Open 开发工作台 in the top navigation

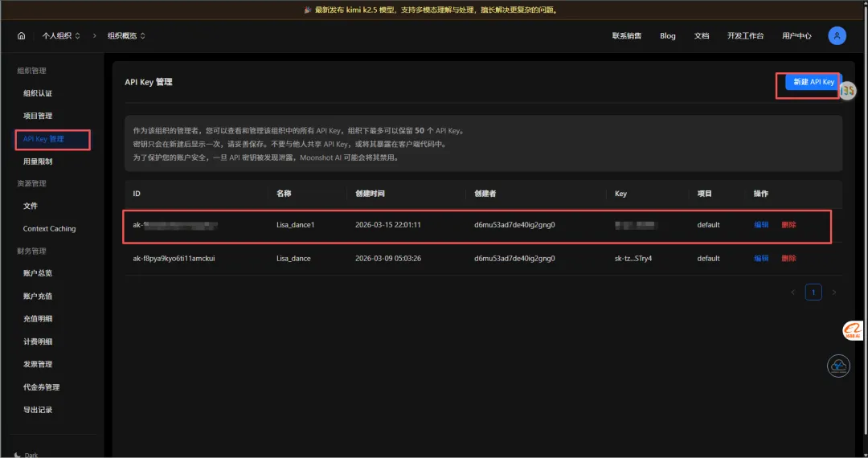[x=745, y=36]
